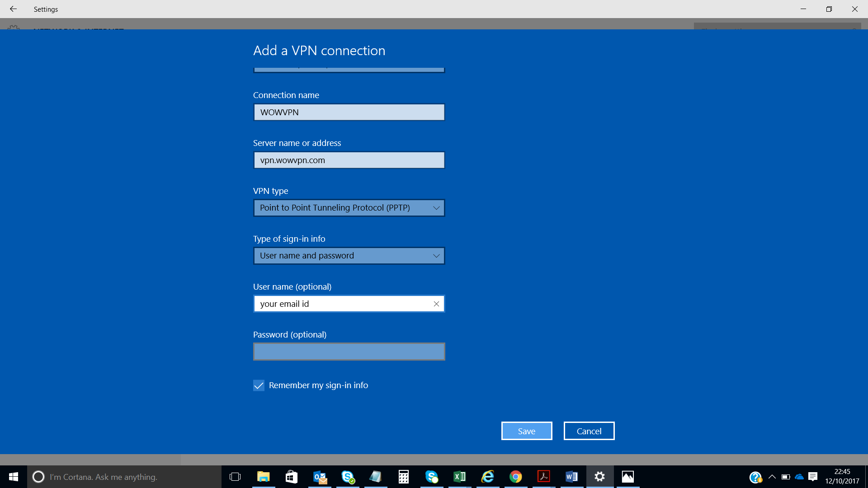868x488 pixels.
Task: Open the Photos app taskbar icon
Action: pyautogui.click(x=628, y=477)
